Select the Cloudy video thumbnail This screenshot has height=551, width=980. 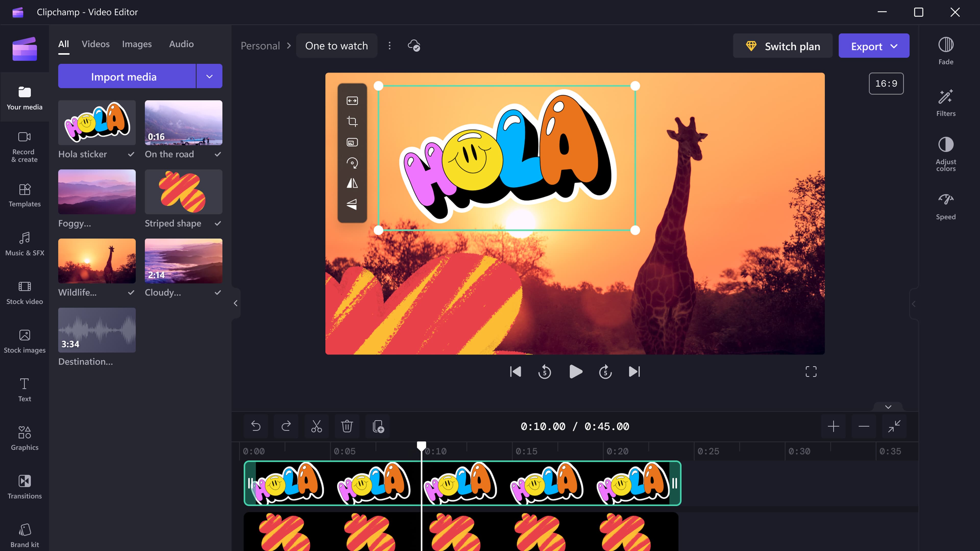pos(183,261)
